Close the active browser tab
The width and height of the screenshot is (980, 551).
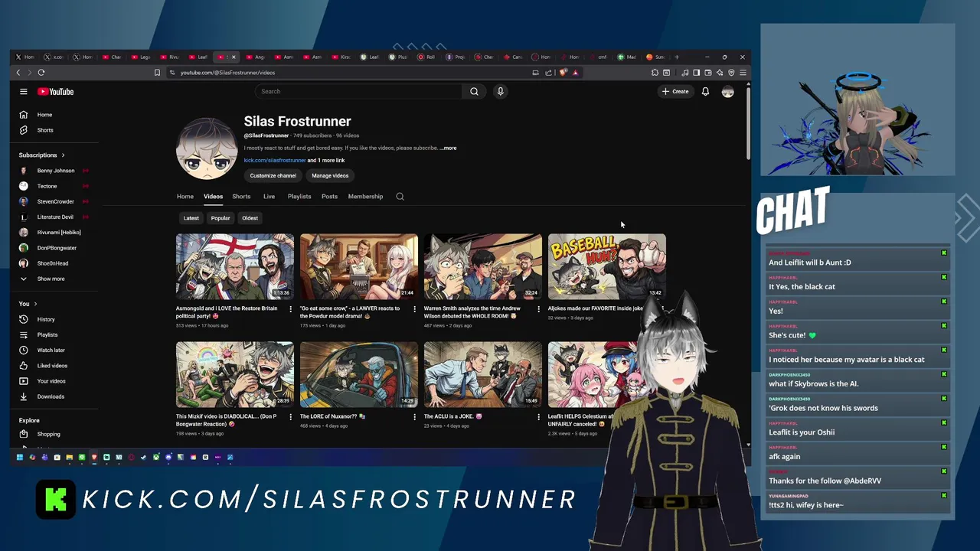point(234,57)
